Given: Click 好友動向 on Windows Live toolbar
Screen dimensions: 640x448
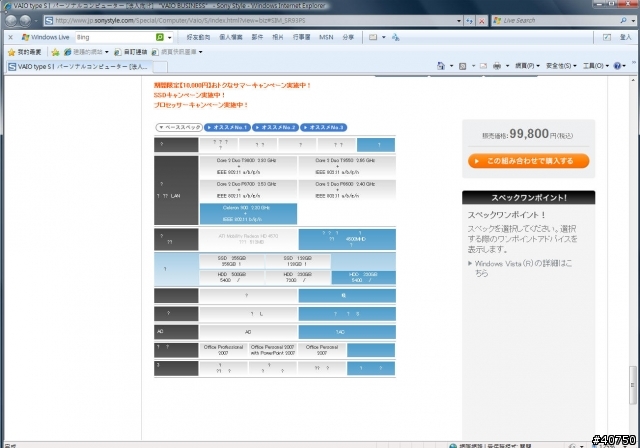Looking at the screenshot, I should [x=198, y=37].
